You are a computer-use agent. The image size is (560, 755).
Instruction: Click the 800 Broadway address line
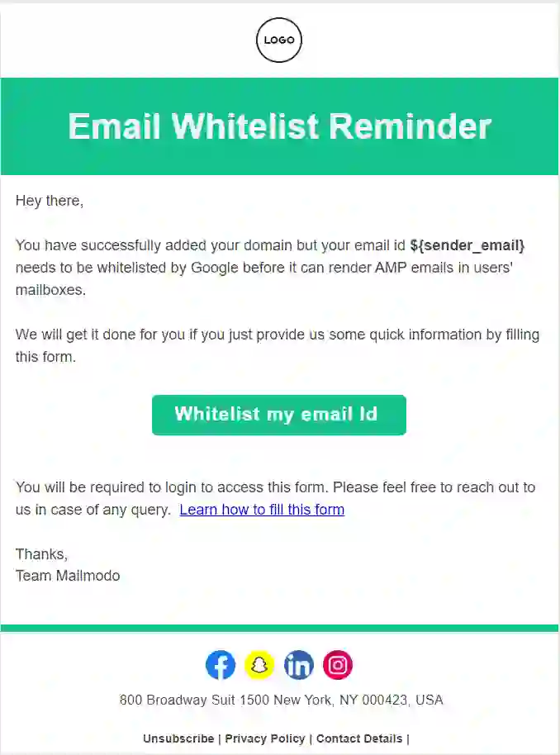pyautogui.click(x=280, y=700)
